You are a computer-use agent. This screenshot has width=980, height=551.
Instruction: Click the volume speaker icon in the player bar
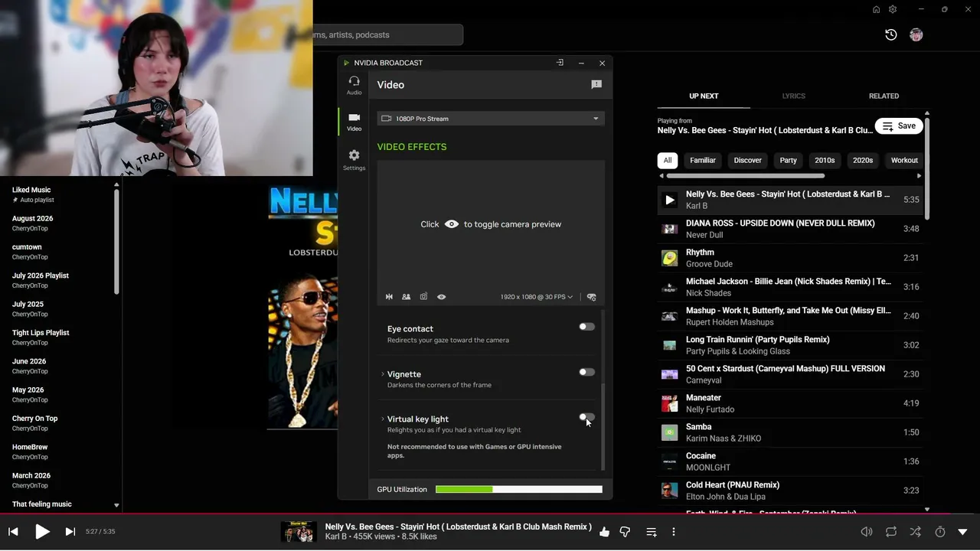pyautogui.click(x=867, y=532)
